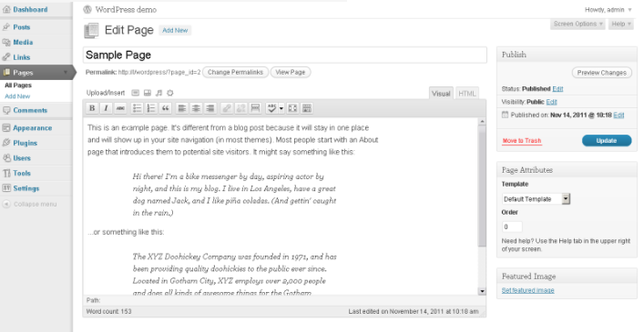
Task: Apply blockquote formatting
Action: pyautogui.click(x=165, y=108)
